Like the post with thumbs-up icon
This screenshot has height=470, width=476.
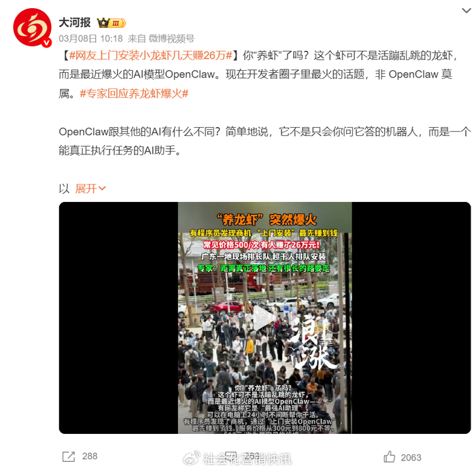(x=390, y=456)
